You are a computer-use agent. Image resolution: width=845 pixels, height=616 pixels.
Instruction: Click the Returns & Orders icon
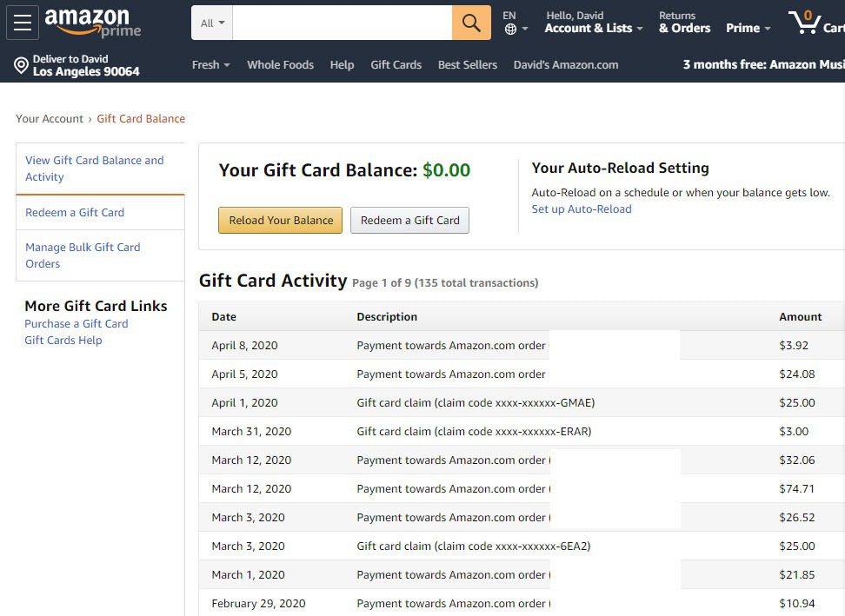pyautogui.click(x=683, y=23)
